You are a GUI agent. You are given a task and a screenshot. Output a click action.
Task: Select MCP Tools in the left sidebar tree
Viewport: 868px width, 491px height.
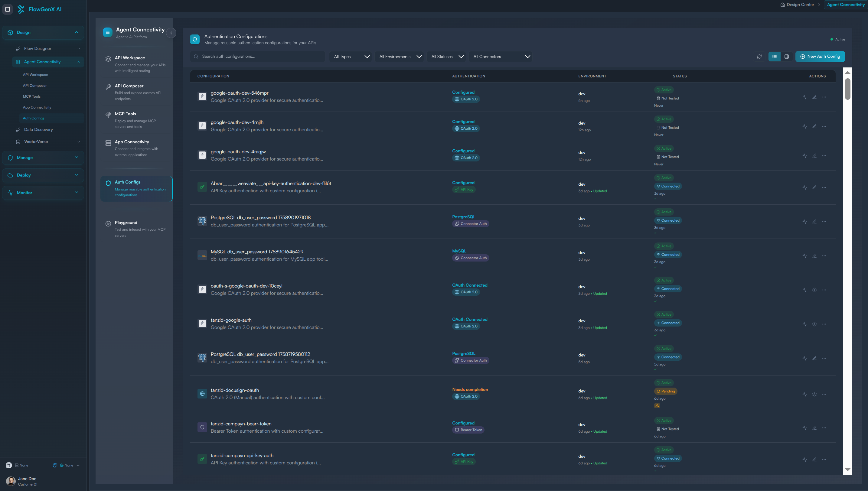pos(32,96)
